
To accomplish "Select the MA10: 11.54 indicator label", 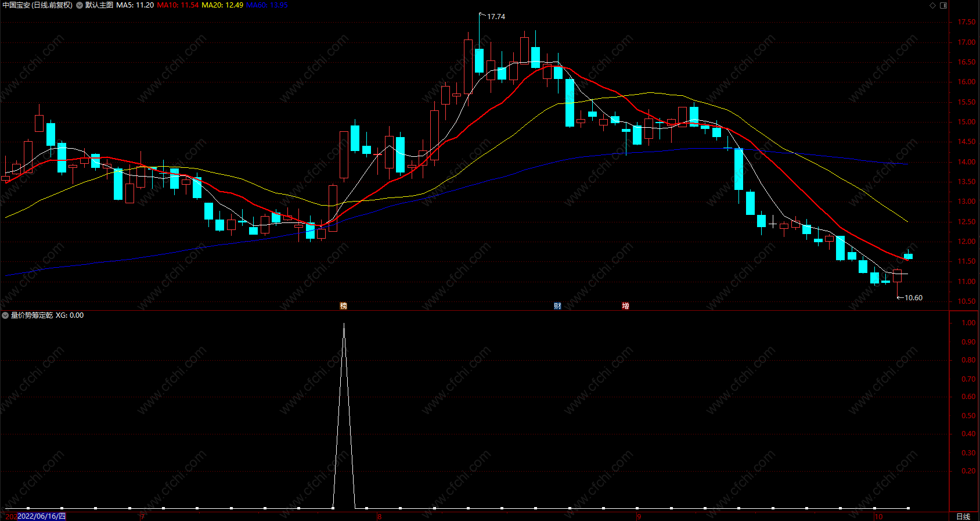I will pos(178,5).
